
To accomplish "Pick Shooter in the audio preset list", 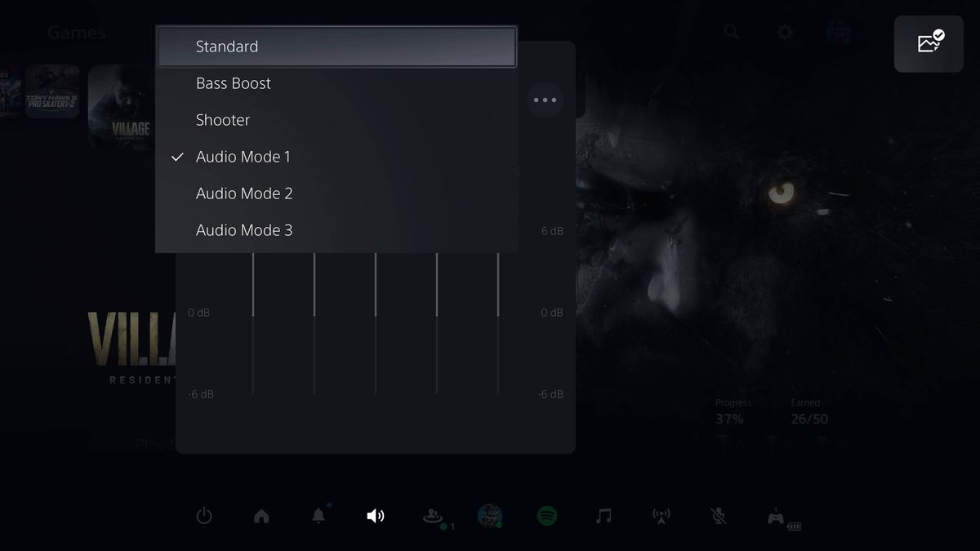I will point(222,119).
